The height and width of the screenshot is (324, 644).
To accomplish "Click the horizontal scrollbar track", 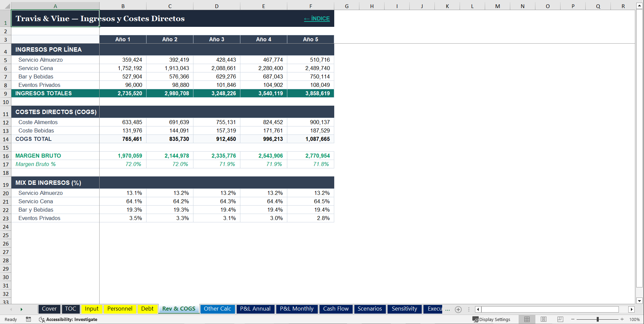I will tap(550, 309).
